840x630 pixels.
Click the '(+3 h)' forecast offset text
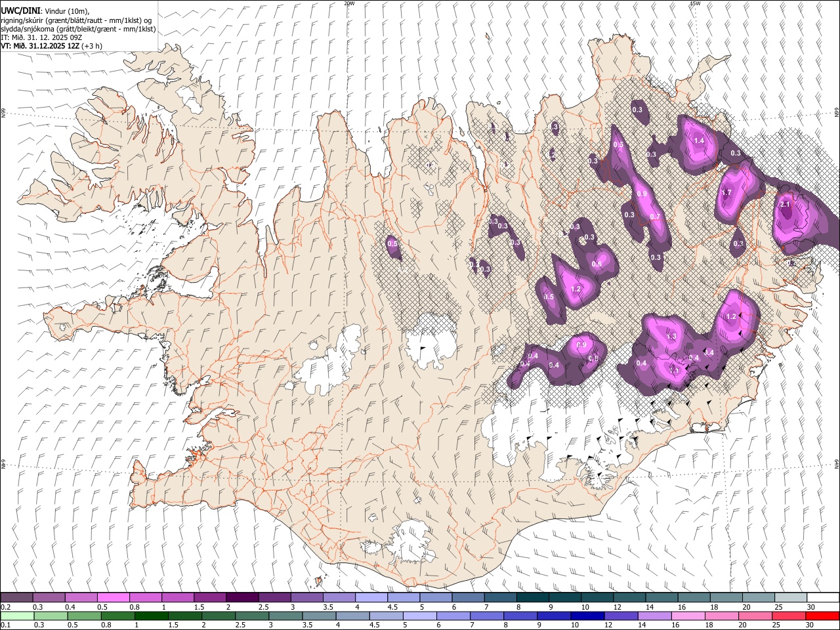click(93, 46)
